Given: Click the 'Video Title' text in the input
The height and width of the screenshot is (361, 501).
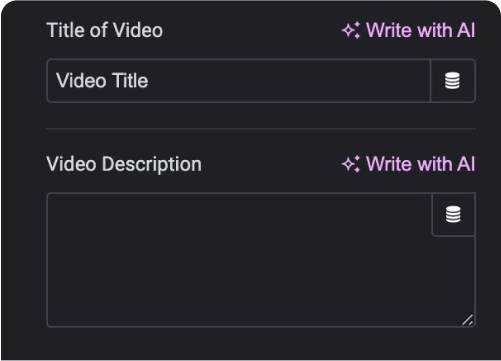Looking at the screenshot, I should 102,81.
